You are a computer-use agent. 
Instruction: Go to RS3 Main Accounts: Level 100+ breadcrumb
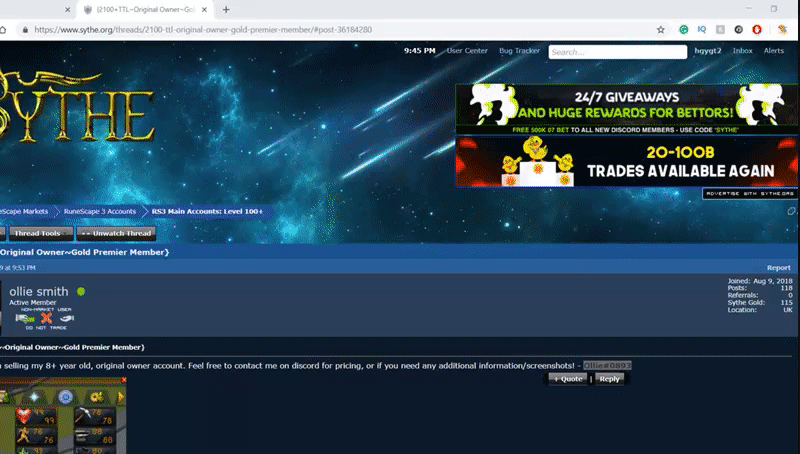click(x=207, y=211)
